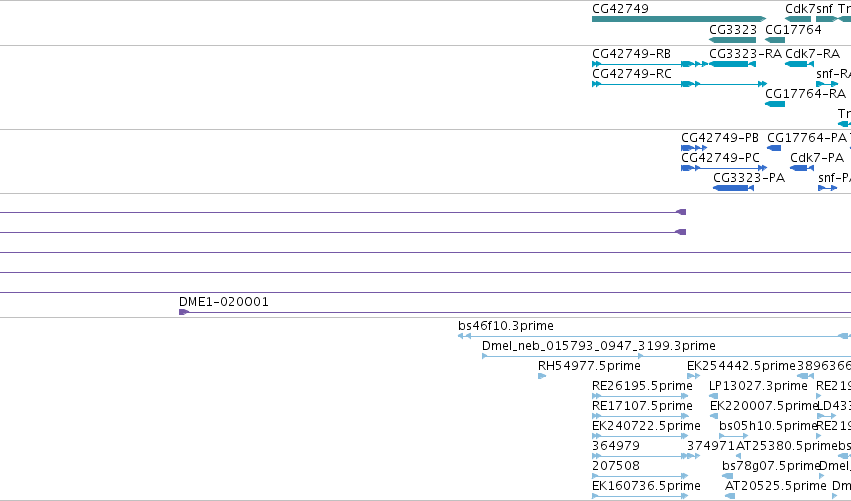Click the snf gene label
Viewport: 851px width, 501px height.
824,9
